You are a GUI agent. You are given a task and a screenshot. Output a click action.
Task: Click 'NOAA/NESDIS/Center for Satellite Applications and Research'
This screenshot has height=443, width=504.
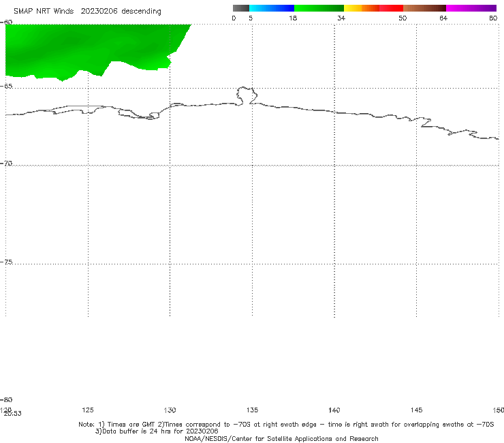pyautogui.click(x=281, y=438)
